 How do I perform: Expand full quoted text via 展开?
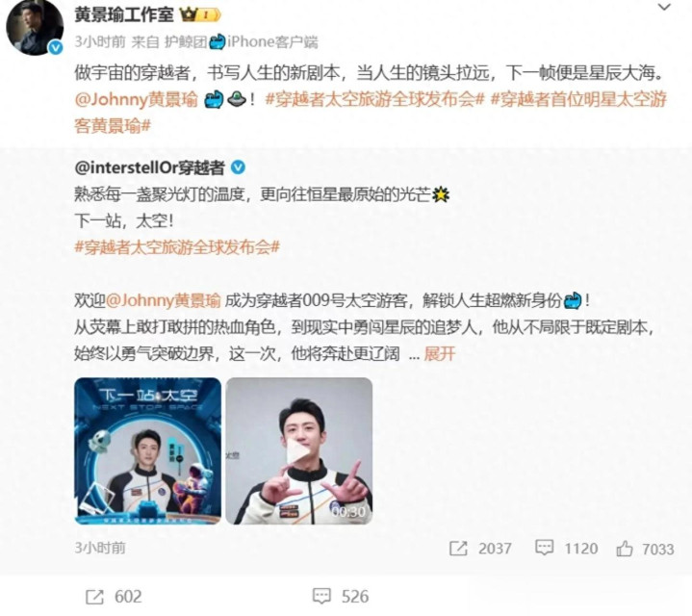pyautogui.click(x=439, y=354)
